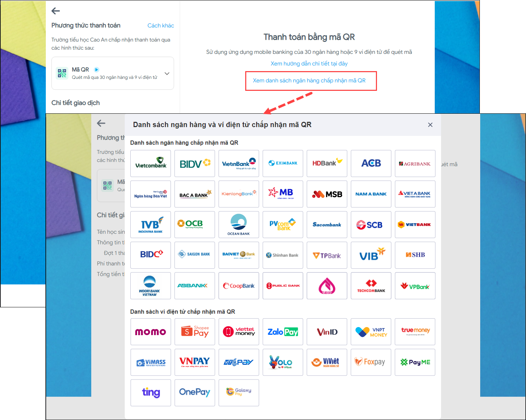Viewport: 526px width, 420px height.
Task: Choose the BIDV bank logo
Action: 195,163
